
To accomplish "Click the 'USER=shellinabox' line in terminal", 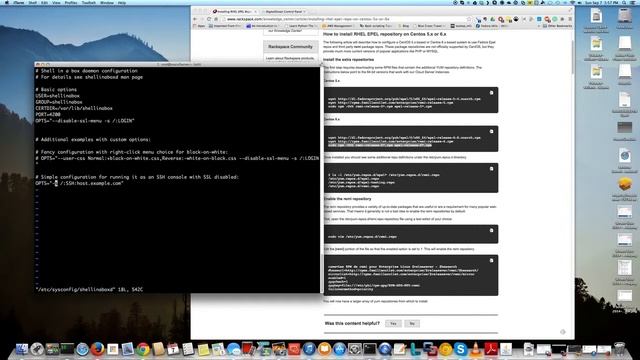I will [x=57, y=96].
